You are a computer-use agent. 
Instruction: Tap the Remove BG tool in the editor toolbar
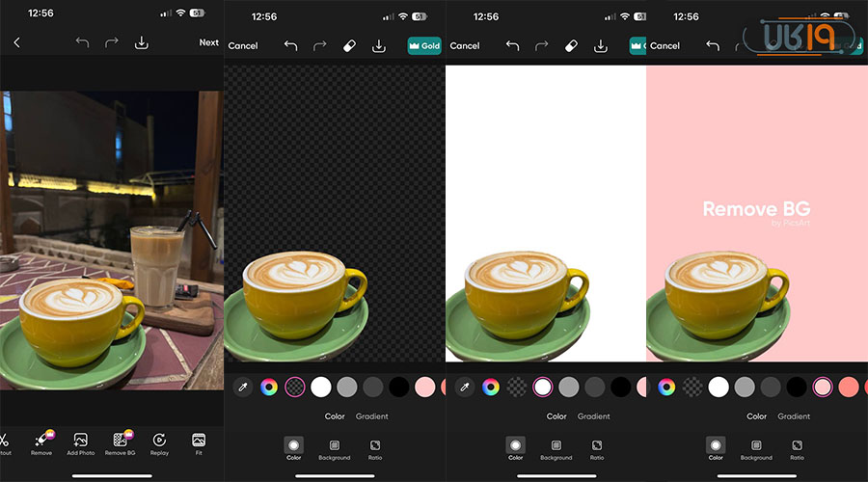[120, 441]
